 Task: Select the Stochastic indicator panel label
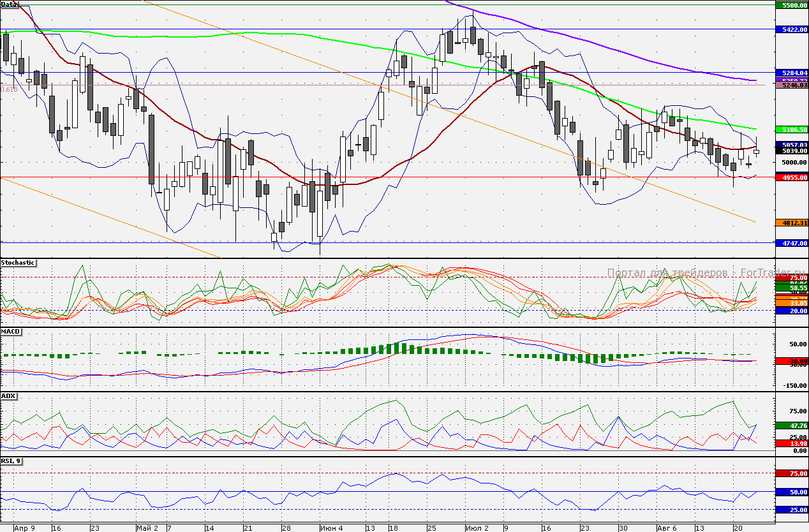[x=18, y=262]
